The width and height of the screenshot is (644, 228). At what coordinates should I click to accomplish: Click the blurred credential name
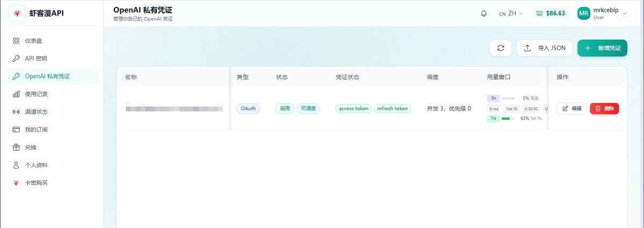pos(174,108)
